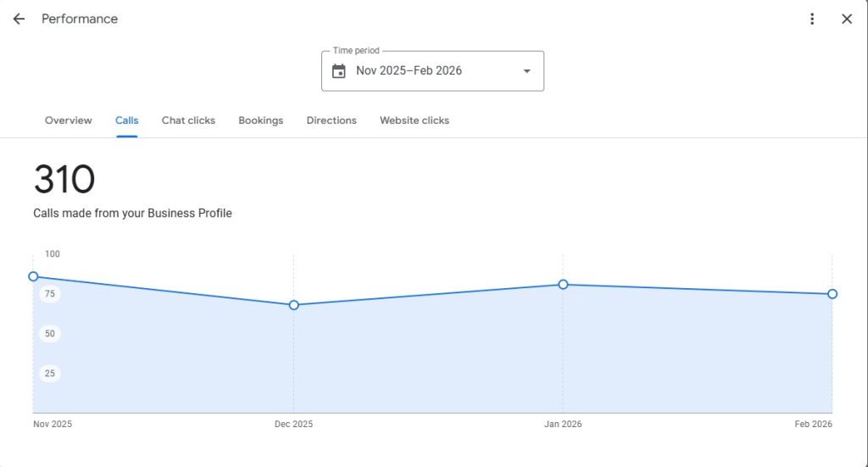
Task: Click the 310 total calls number
Action: (64, 180)
